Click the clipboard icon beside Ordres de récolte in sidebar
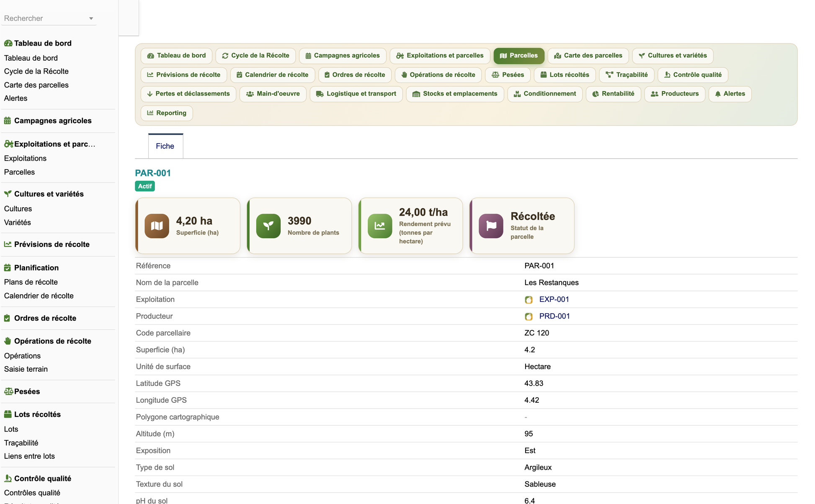 point(7,318)
